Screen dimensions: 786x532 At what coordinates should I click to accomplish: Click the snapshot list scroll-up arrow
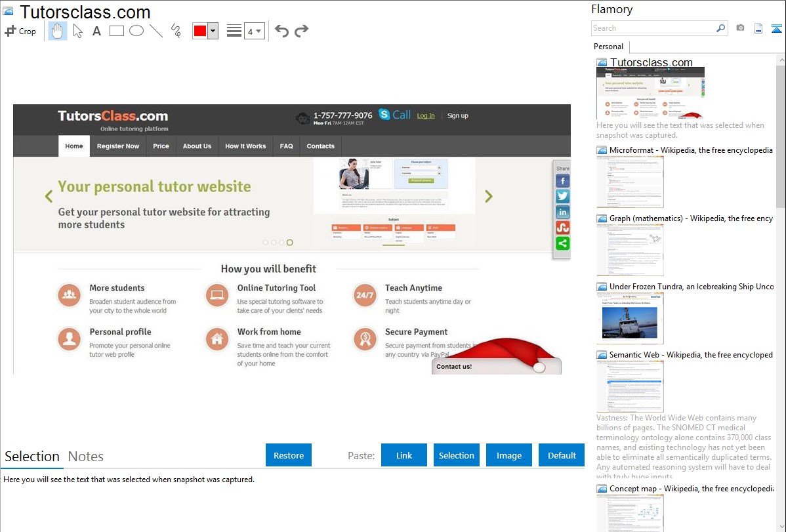pos(781,60)
